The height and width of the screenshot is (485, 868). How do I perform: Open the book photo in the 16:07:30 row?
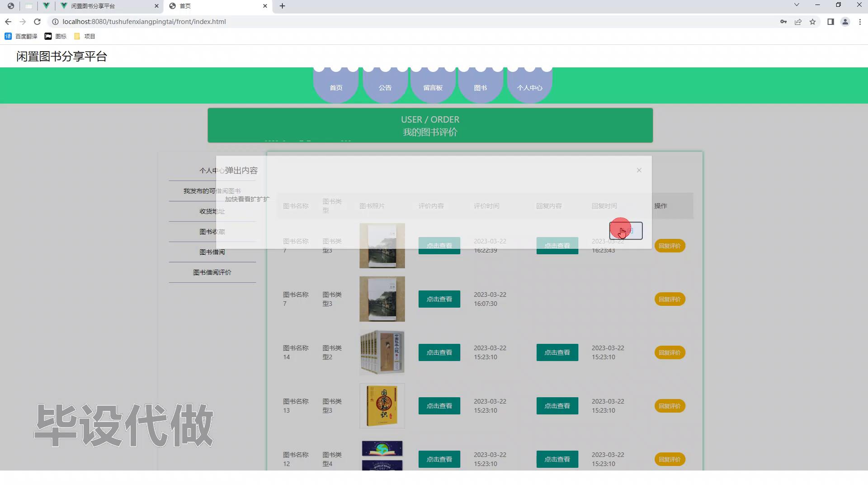[x=382, y=299]
